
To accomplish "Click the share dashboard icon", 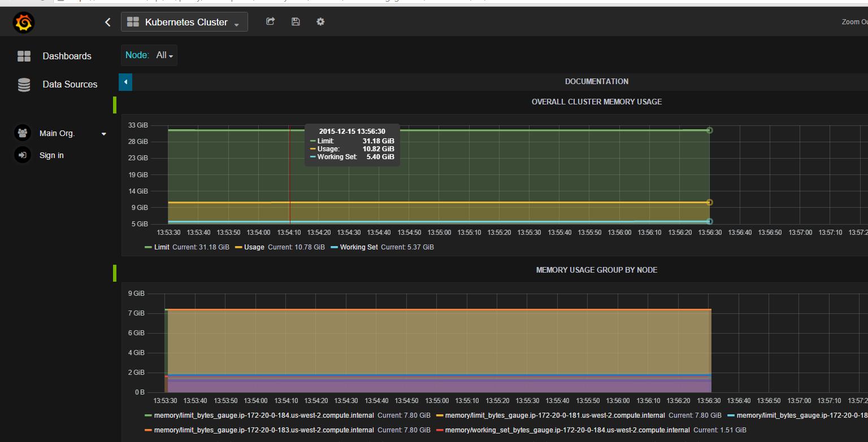I will (271, 21).
